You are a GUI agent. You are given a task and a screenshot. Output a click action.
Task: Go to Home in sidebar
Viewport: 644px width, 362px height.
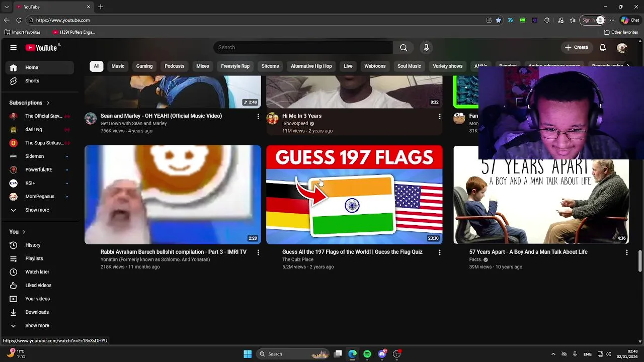(x=39, y=67)
